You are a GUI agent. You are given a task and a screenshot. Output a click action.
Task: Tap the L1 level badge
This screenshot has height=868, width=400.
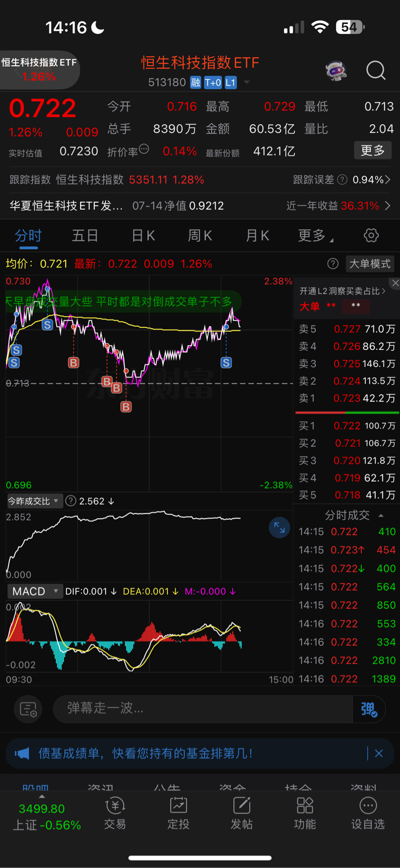(x=231, y=82)
